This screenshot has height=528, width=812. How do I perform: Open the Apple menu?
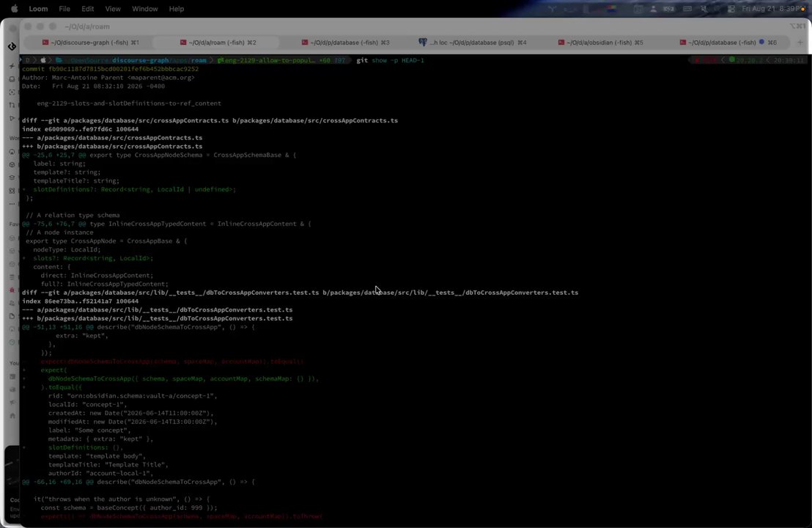point(15,9)
